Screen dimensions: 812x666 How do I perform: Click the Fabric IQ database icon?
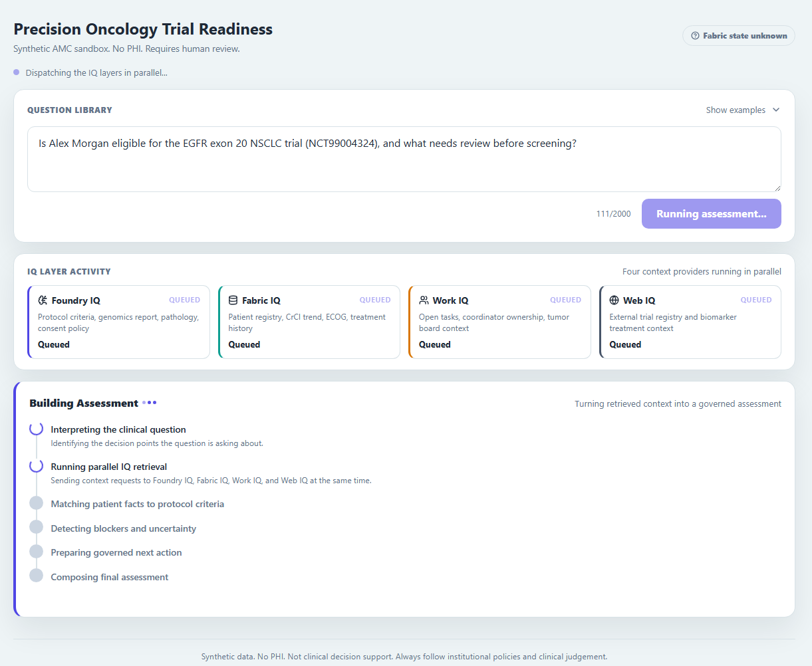233,300
